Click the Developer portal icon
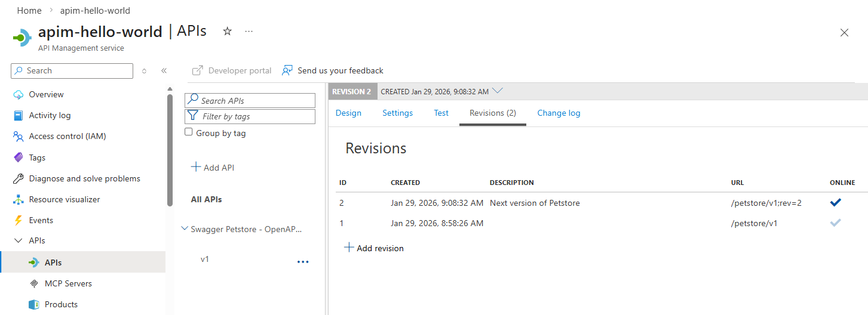Viewport: 868px width, 315px height. (198, 70)
